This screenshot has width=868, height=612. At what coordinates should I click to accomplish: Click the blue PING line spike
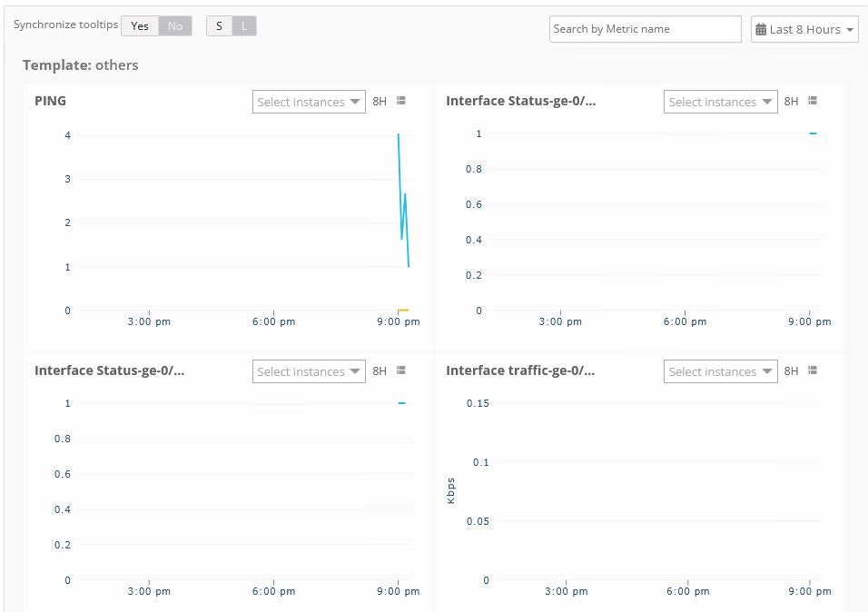(x=402, y=201)
